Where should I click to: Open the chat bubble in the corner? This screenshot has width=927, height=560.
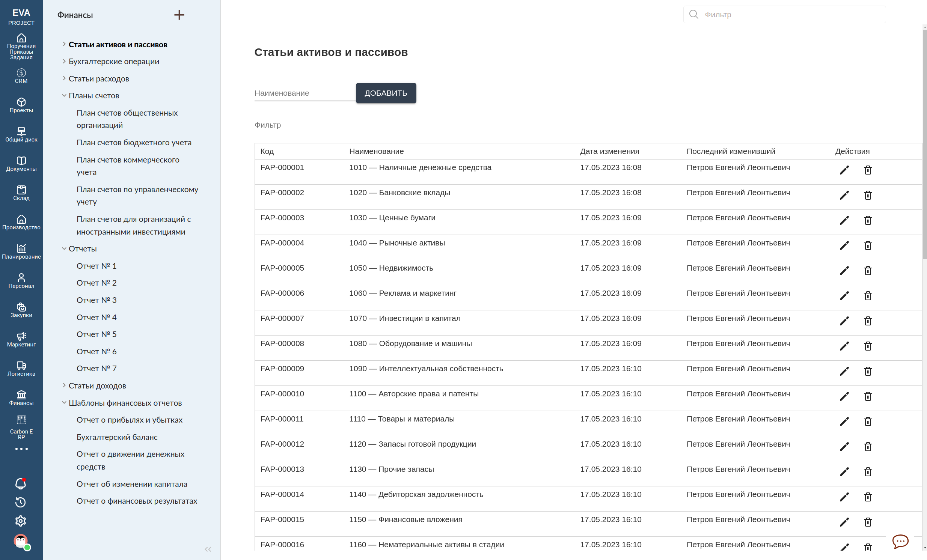point(900,542)
